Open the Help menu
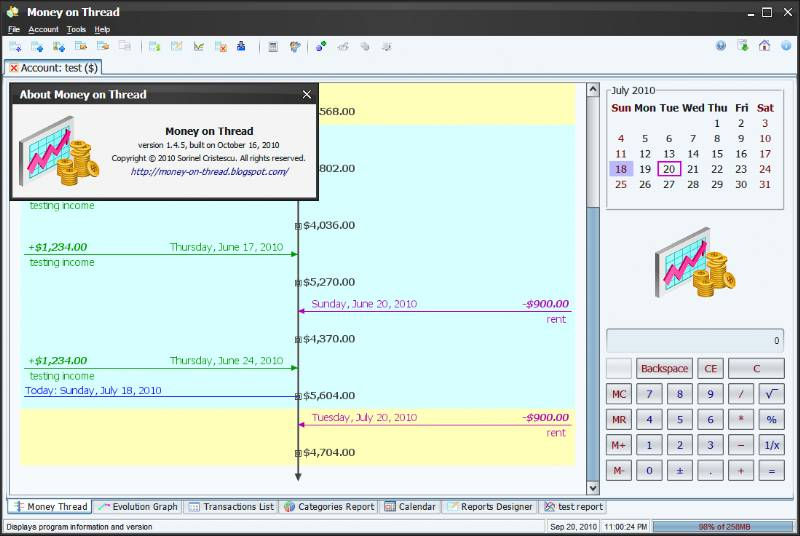800x536 pixels. (x=102, y=30)
